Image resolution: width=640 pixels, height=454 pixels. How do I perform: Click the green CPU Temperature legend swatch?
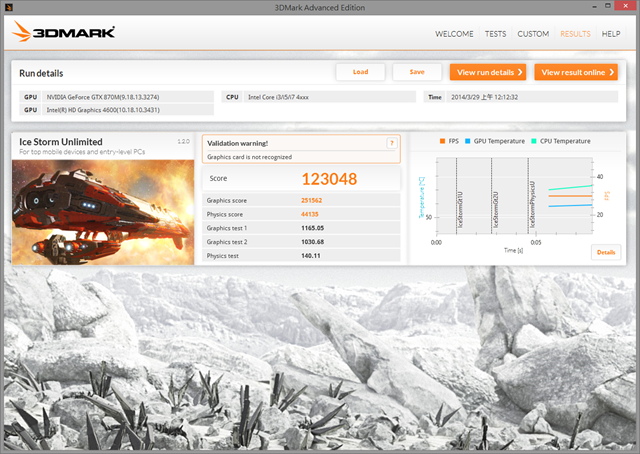(x=534, y=141)
